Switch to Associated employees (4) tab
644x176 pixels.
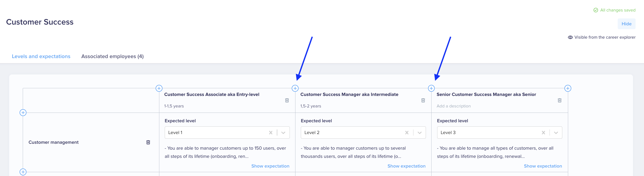(x=112, y=56)
